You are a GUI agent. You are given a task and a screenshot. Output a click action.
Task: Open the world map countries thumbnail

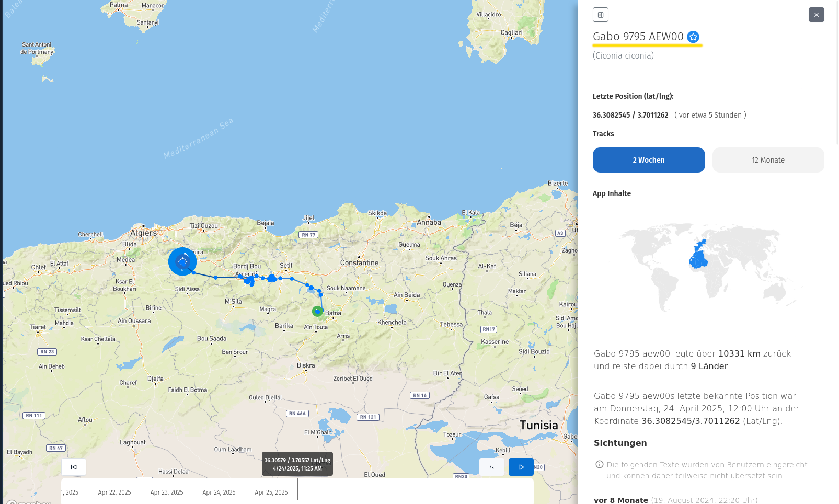(708, 267)
